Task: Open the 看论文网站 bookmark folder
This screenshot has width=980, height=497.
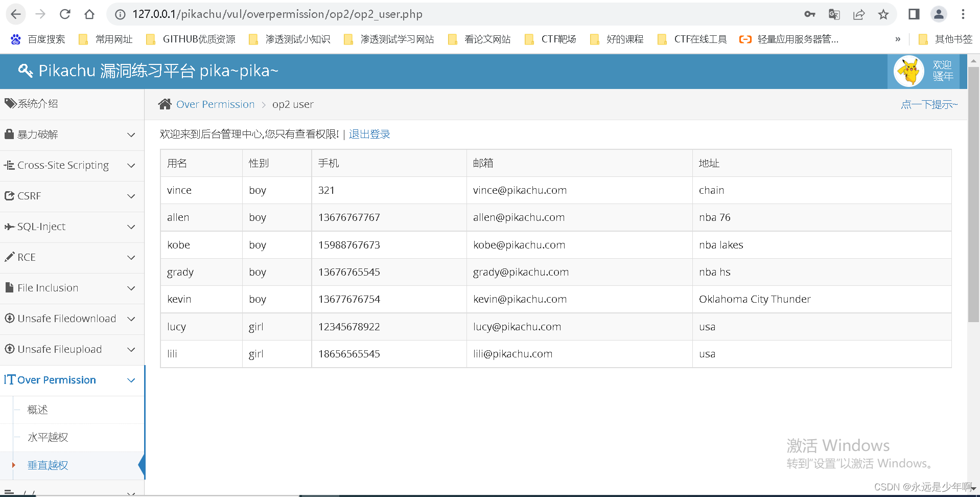Action: [x=479, y=39]
